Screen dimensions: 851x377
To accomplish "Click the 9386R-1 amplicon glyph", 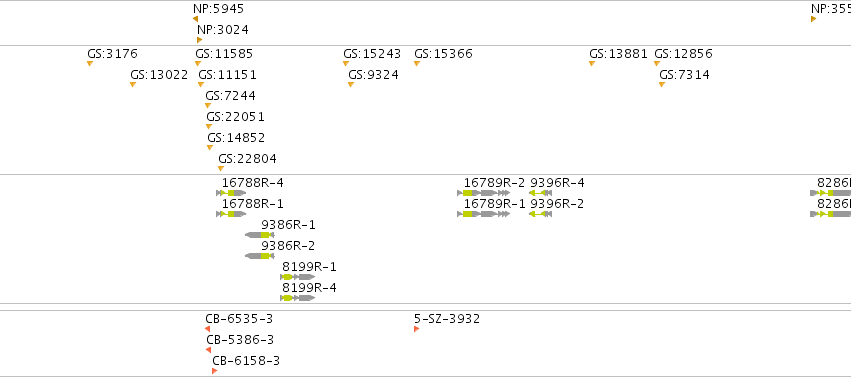I will pyautogui.click(x=259, y=235).
